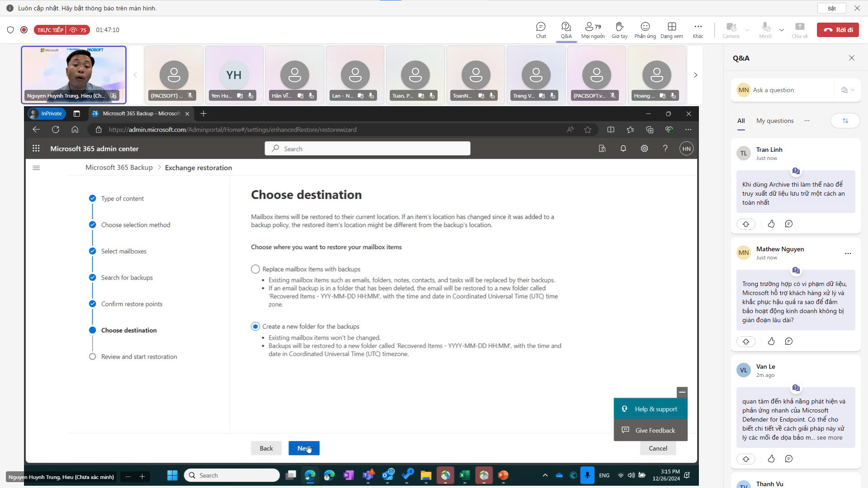
Task: Click the browser address bar URL
Action: click(x=232, y=130)
